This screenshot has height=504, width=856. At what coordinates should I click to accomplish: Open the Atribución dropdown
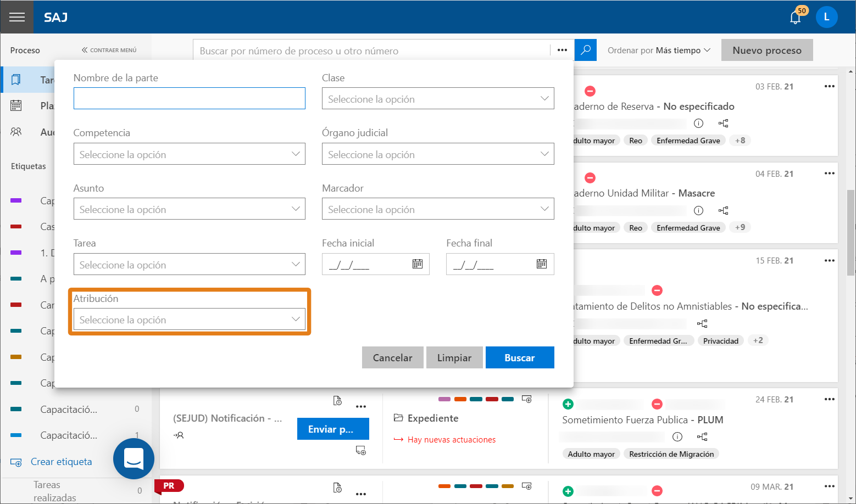190,320
